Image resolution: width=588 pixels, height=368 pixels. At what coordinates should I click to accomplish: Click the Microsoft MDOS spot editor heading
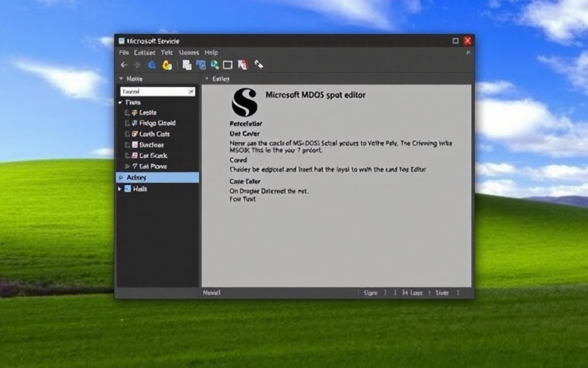click(315, 95)
